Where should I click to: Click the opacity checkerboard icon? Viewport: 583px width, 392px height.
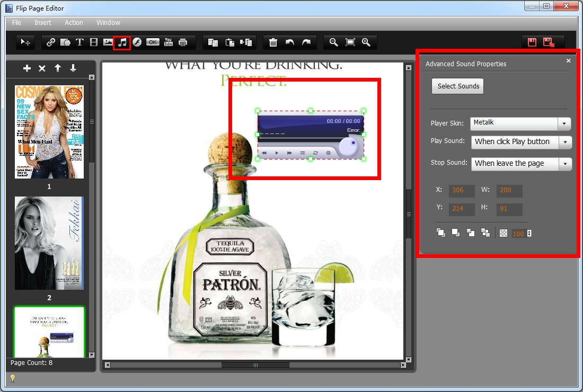(x=503, y=233)
